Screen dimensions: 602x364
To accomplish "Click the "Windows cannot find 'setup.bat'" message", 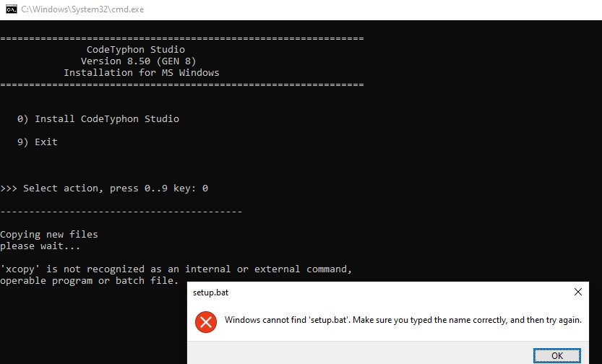I will click(403, 320).
